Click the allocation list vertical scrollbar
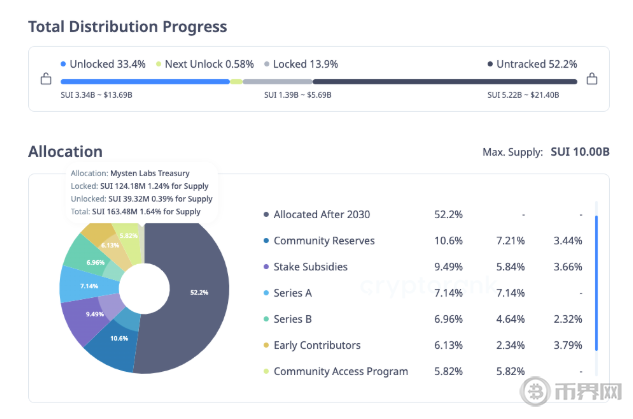This screenshot has width=633, height=419. (x=597, y=280)
